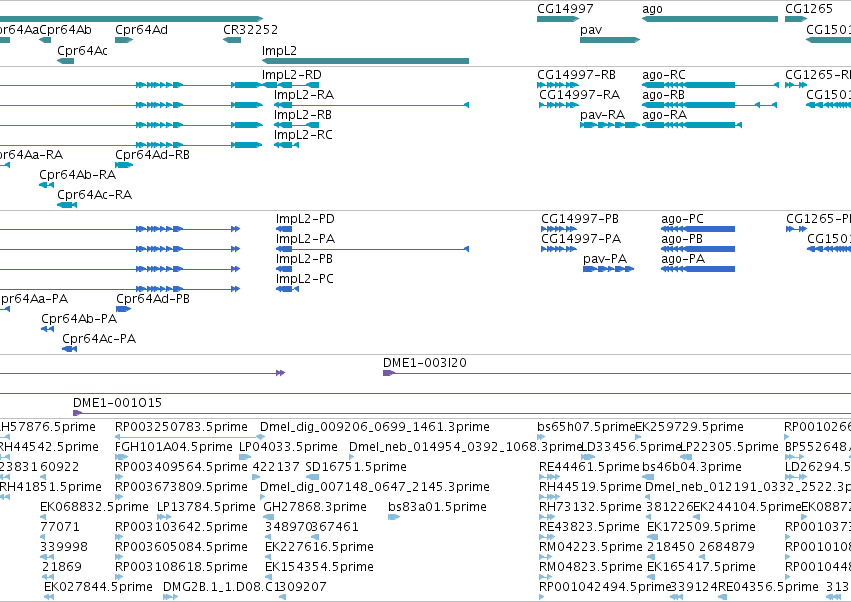Select the ImpL2-RB transcript label
This screenshot has height=602, width=851.
point(303,115)
